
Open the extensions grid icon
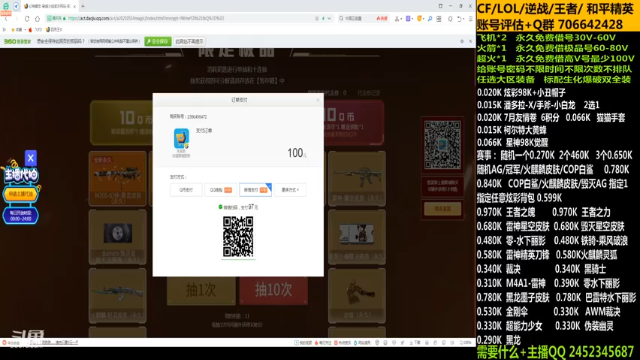tap(439, 18)
